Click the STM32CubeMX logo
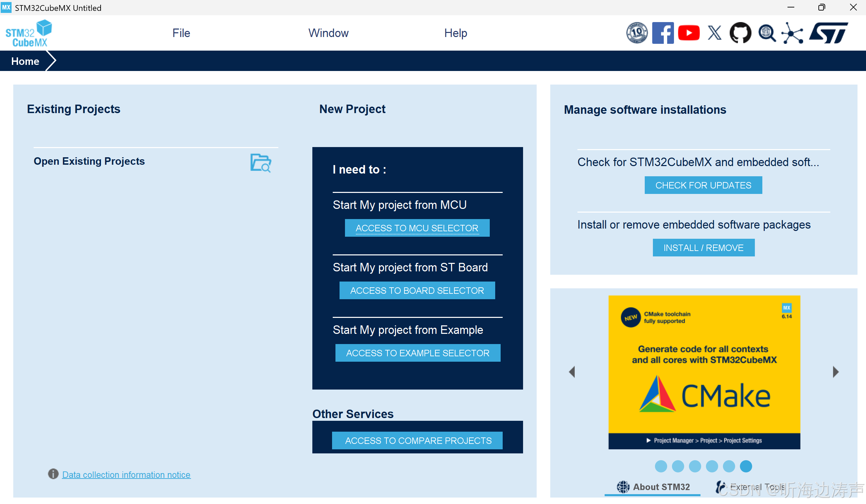 click(x=29, y=33)
